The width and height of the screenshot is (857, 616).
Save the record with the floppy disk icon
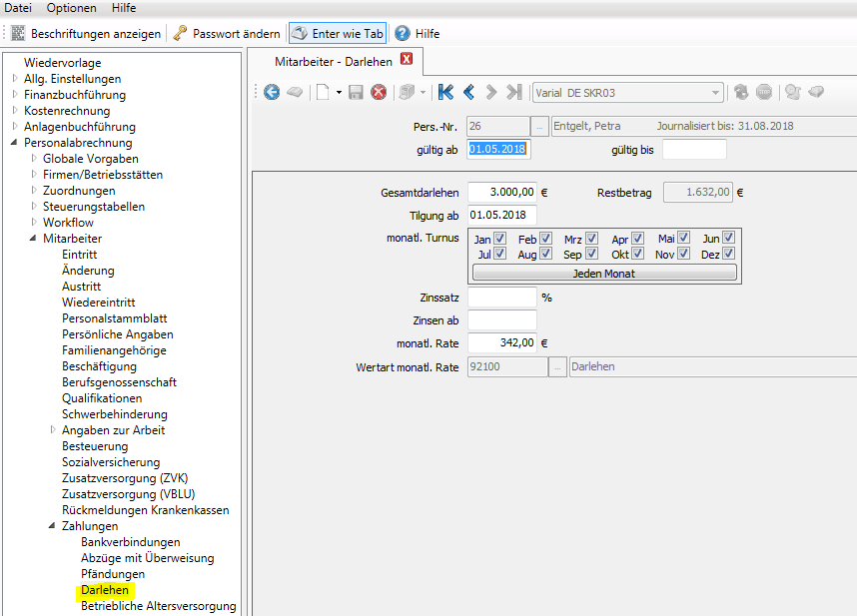coord(356,92)
